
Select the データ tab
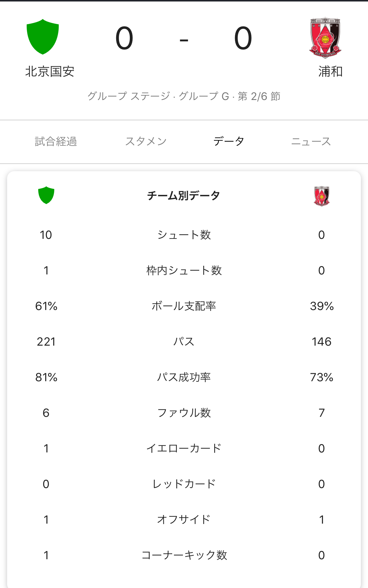point(228,142)
